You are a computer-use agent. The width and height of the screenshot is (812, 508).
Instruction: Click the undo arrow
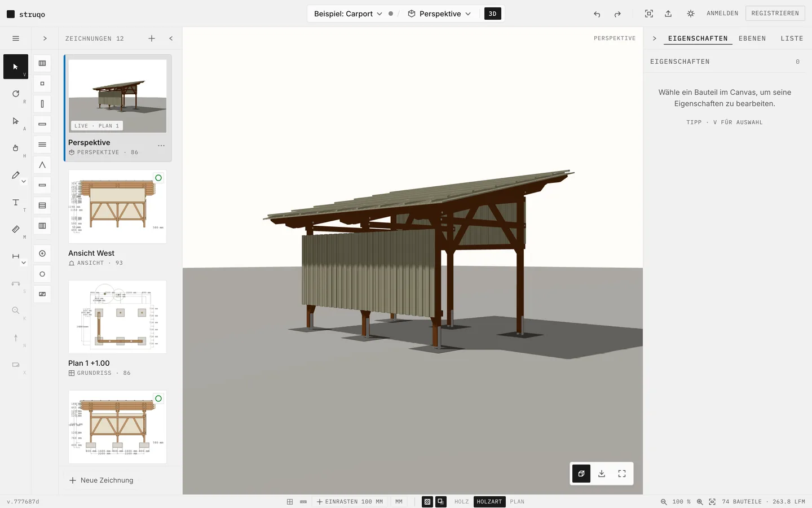pos(597,14)
